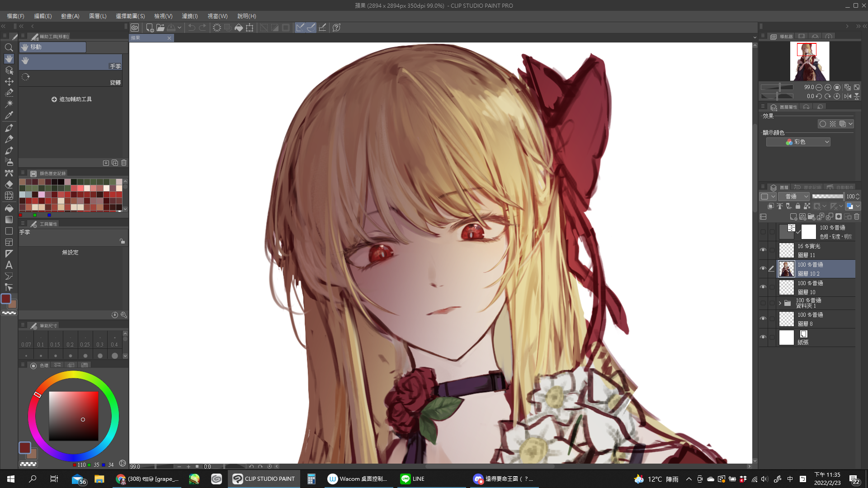
Task: Open the 檢視(V) menu
Action: (163, 16)
